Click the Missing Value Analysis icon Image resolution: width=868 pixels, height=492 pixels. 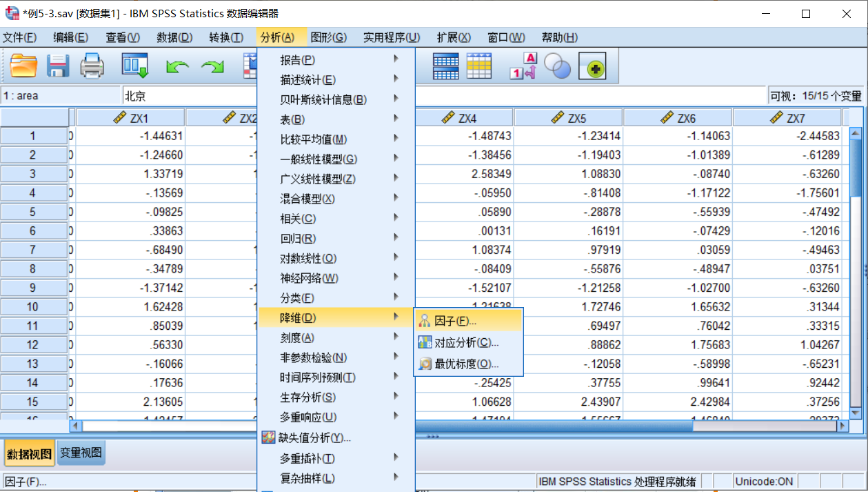269,437
